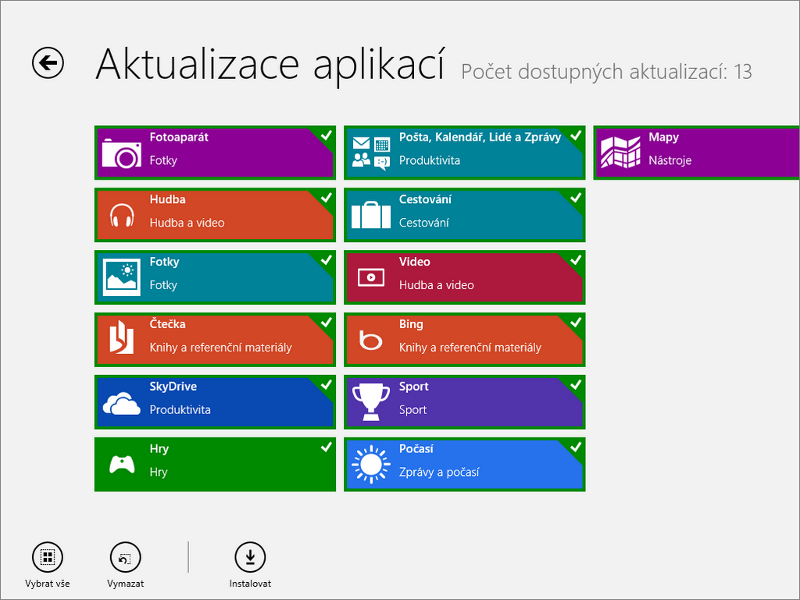The image size is (800, 600).
Task: Click the SkyDrive cloud icon
Action: pos(122,403)
